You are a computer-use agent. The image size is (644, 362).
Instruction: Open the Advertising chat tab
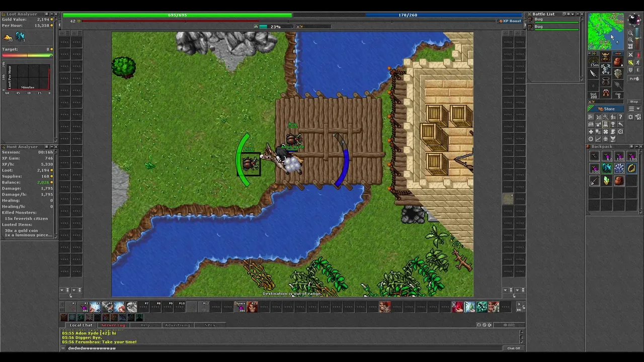(x=178, y=325)
